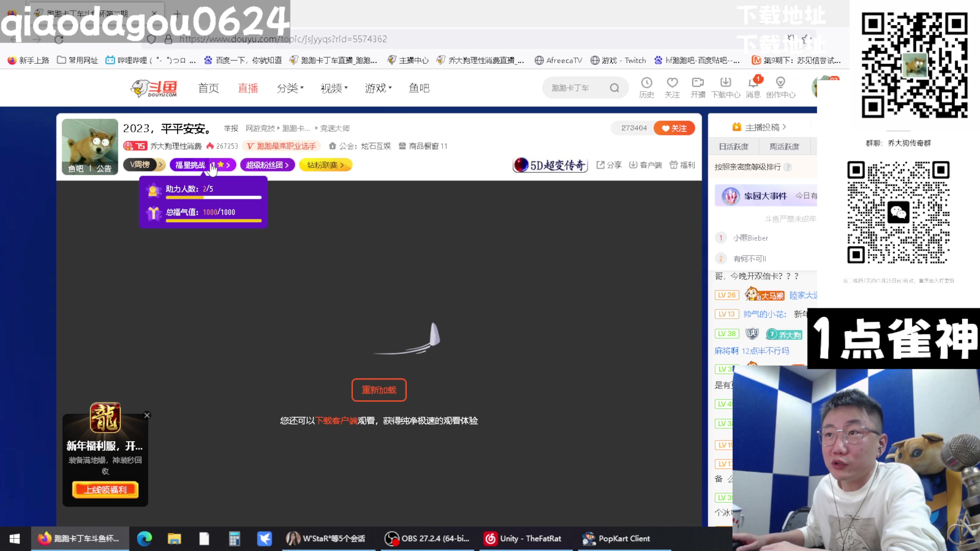The image size is (980, 551).
Task: Click the 家园大事件 icon
Action: tap(730, 196)
